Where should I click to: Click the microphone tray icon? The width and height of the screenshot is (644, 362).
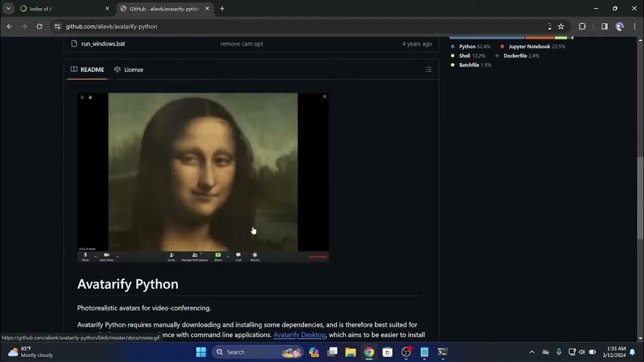point(558,352)
